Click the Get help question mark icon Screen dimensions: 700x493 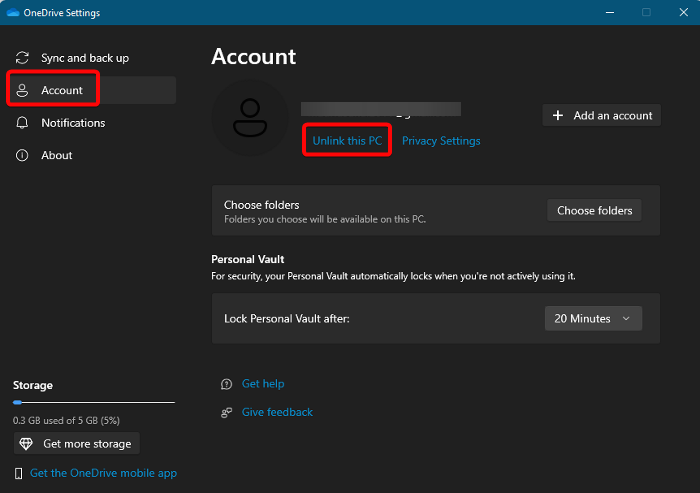(226, 384)
